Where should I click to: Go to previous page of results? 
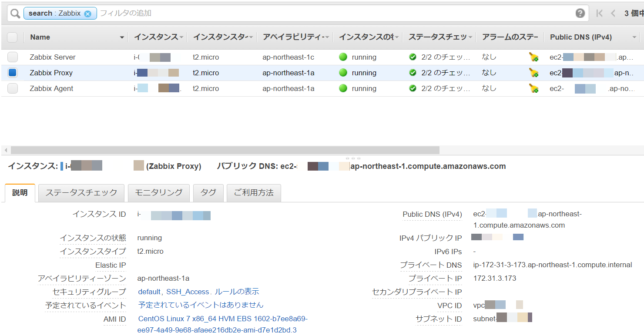tap(613, 13)
